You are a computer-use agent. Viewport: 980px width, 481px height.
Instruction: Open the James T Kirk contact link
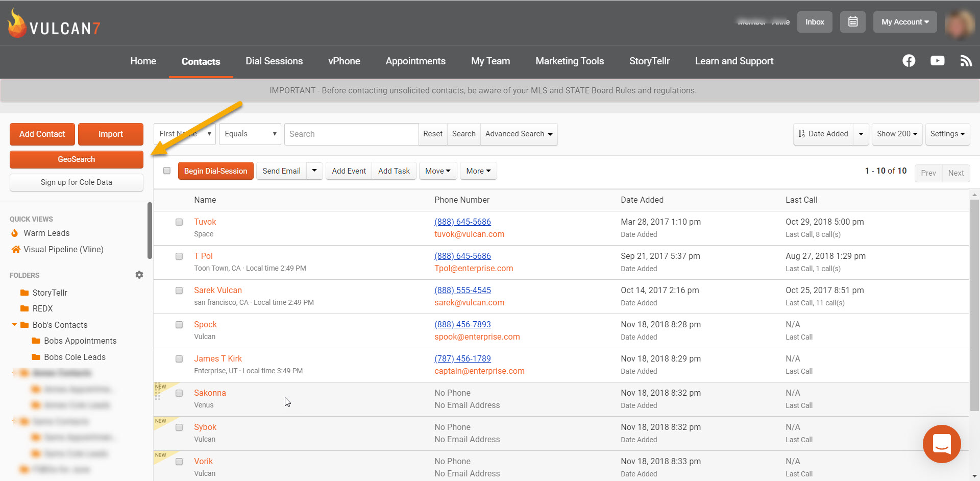(218, 358)
